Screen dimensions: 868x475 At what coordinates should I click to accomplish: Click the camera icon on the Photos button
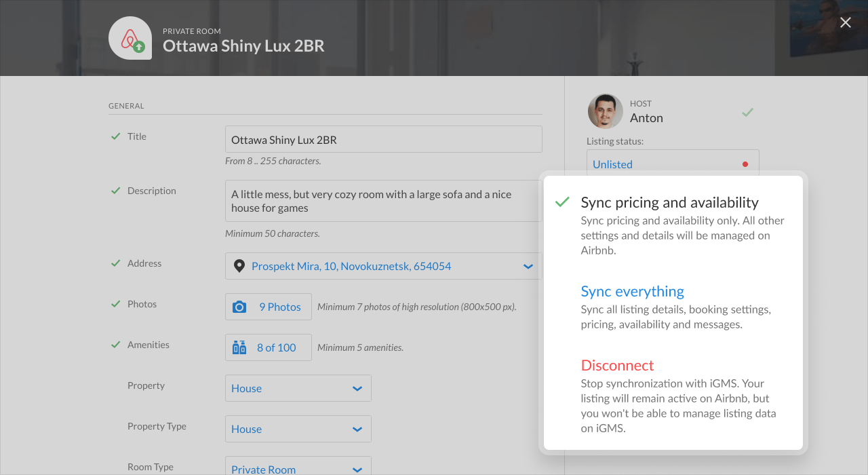click(240, 307)
